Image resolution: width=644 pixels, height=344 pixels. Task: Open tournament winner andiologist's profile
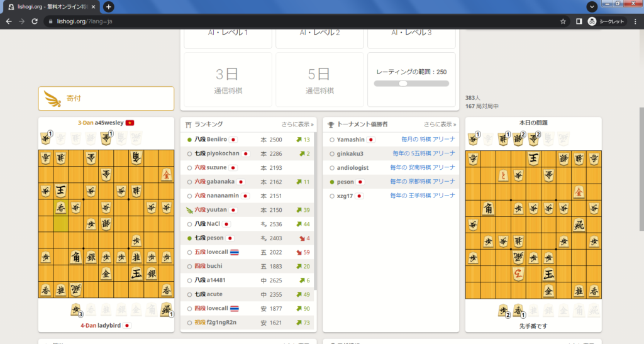(x=353, y=167)
